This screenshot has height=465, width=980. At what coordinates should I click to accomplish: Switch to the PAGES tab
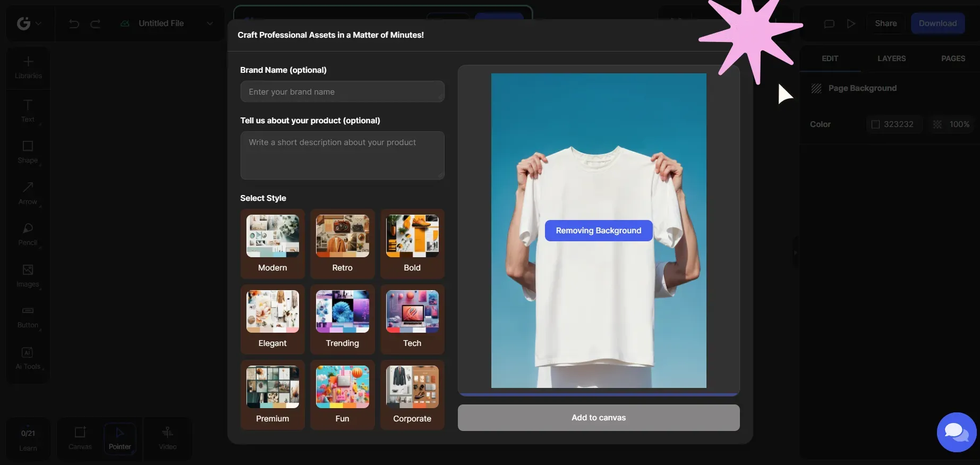pos(953,58)
